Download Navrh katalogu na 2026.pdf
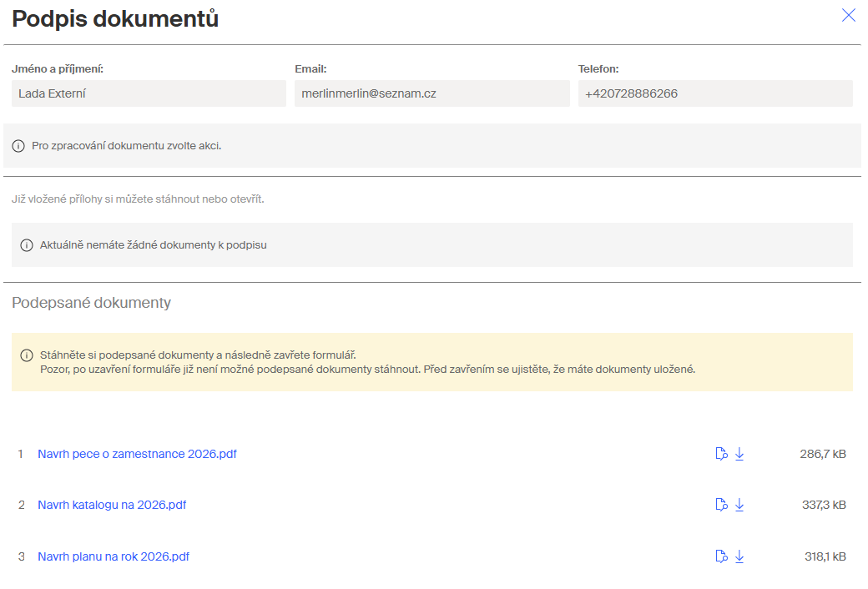The width and height of the screenshot is (868, 589). tap(739, 505)
